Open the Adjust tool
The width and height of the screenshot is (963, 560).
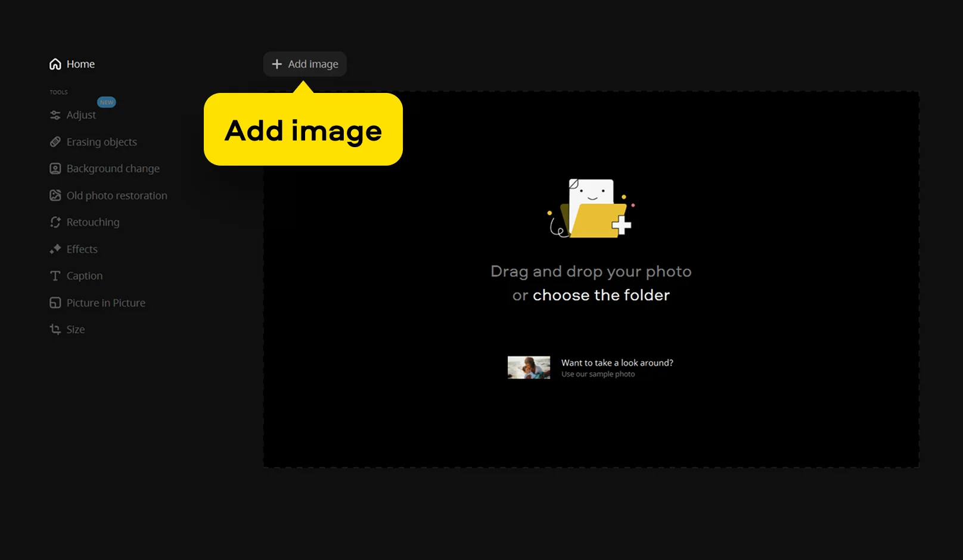[73, 115]
